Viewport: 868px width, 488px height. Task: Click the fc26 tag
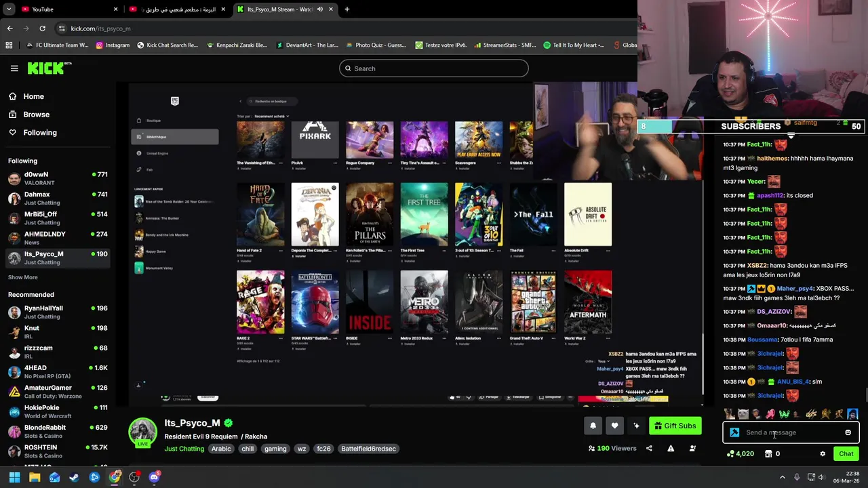point(323,449)
